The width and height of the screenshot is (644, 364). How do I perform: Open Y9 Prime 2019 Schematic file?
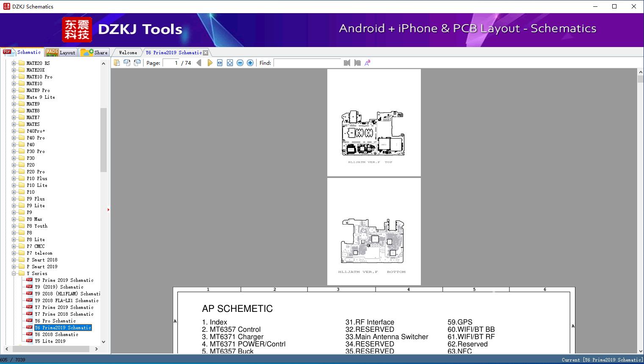pos(64,280)
